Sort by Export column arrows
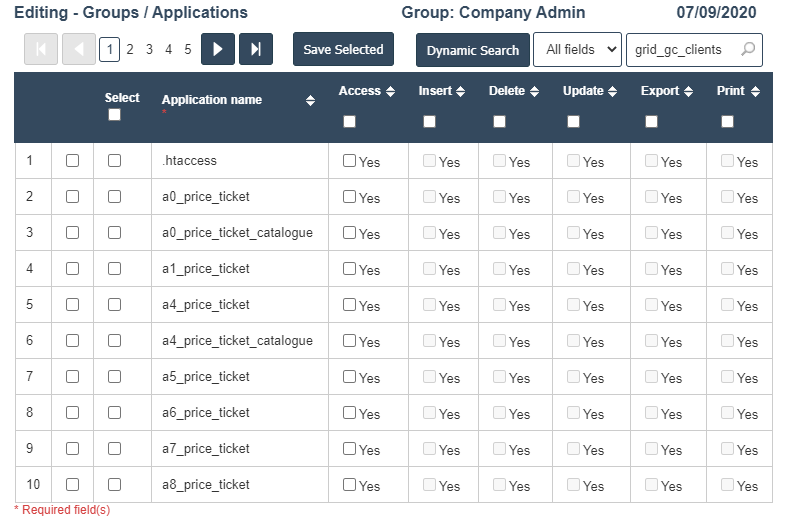Viewport: 788px width, 518px height. coord(689,92)
